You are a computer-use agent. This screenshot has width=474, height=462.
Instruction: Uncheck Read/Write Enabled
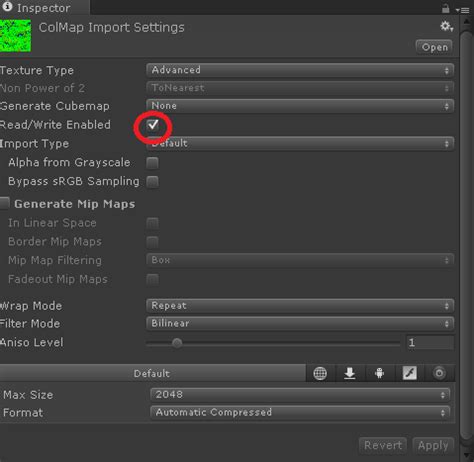(x=153, y=125)
